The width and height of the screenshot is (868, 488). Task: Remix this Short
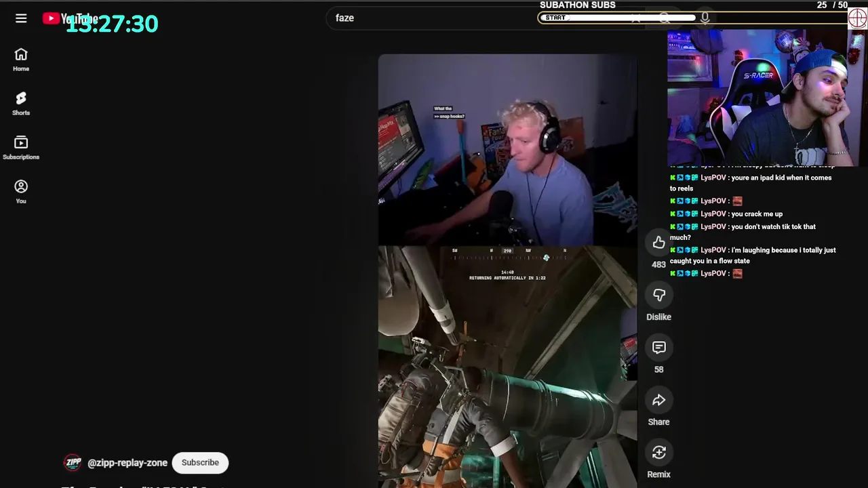coord(658,453)
